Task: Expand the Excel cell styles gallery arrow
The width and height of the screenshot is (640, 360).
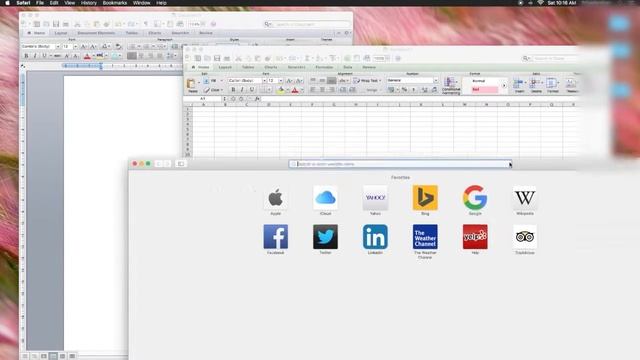Action: point(504,85)
